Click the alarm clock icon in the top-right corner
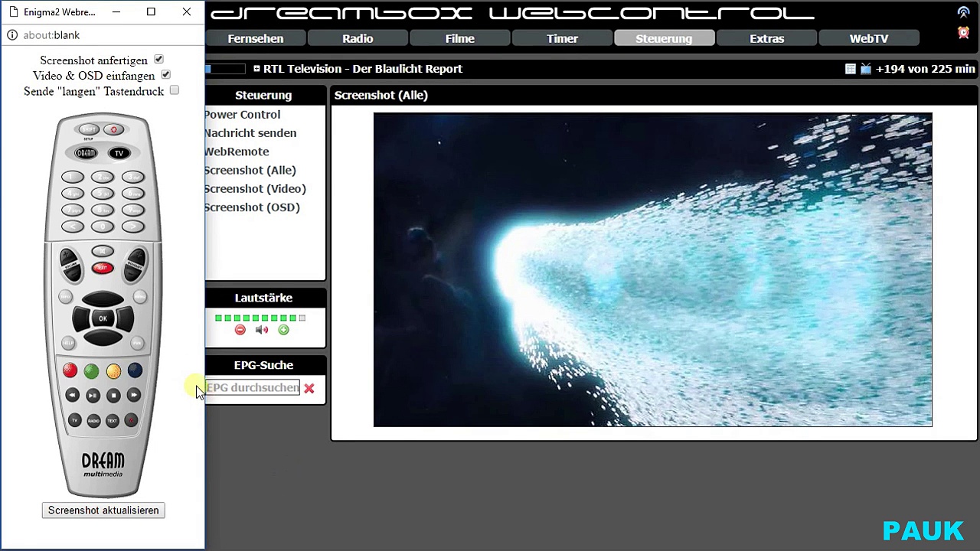980x551 pixels. [963, 33]
